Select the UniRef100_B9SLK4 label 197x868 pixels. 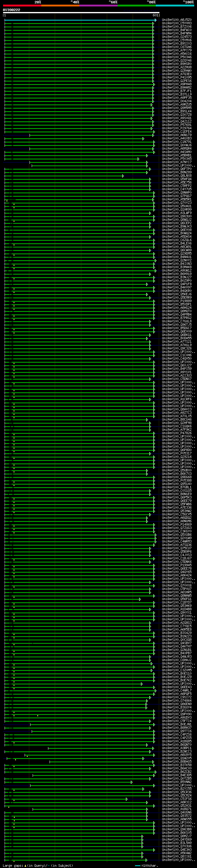point(177,111)
